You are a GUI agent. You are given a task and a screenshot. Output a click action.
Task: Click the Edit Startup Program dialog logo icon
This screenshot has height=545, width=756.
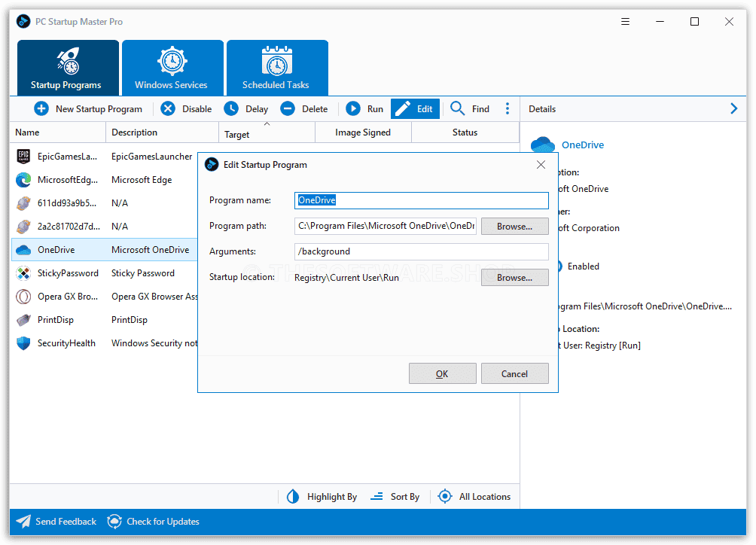click(212, 165)
